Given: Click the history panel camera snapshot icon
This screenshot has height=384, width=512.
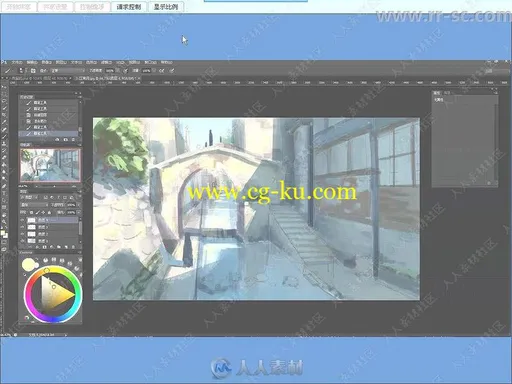Looking at the screenshot, I should coord(66,140).
